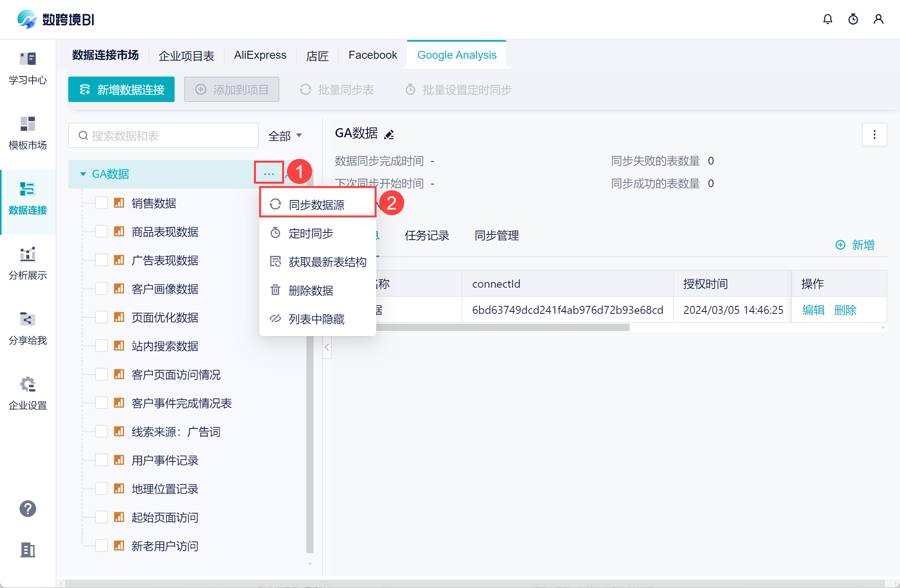Viewport: 900px width, 588px height.
Task: Open the 全部 filter dropdown
Action: pos(285,136)
